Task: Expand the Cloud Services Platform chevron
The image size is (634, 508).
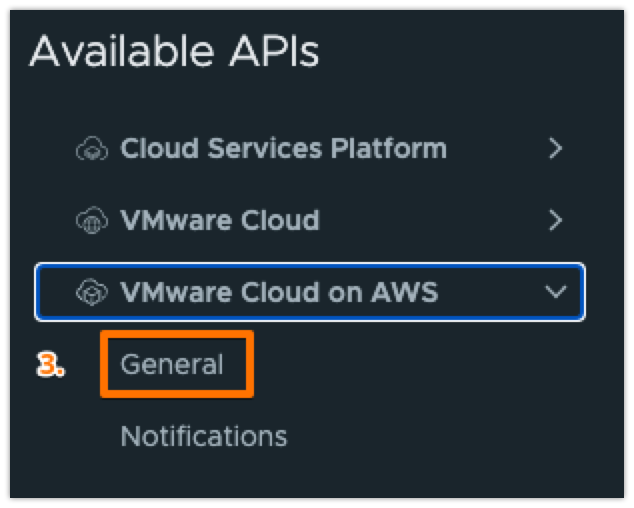Action: pos(556,149)
